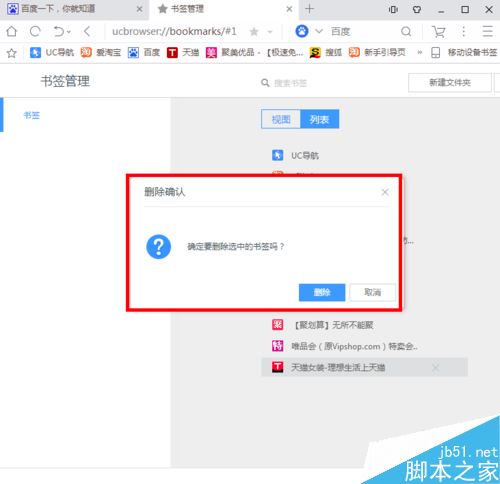
Task: Open the shopping cart icon
Action: click(439, 32)
